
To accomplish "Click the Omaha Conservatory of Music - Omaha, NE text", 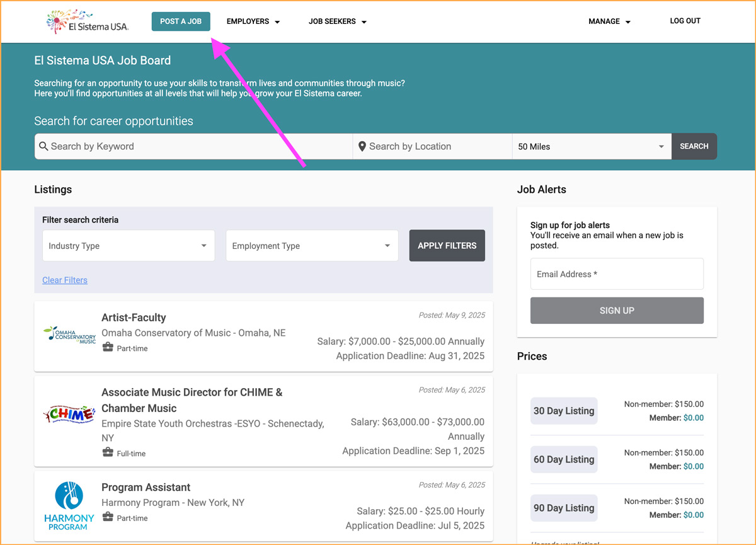I will 193,333.
